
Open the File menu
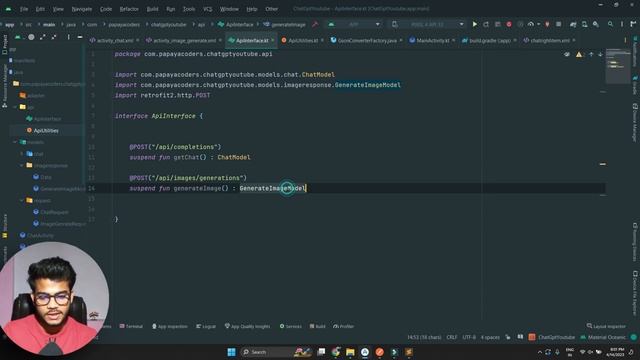click(24, 9)
